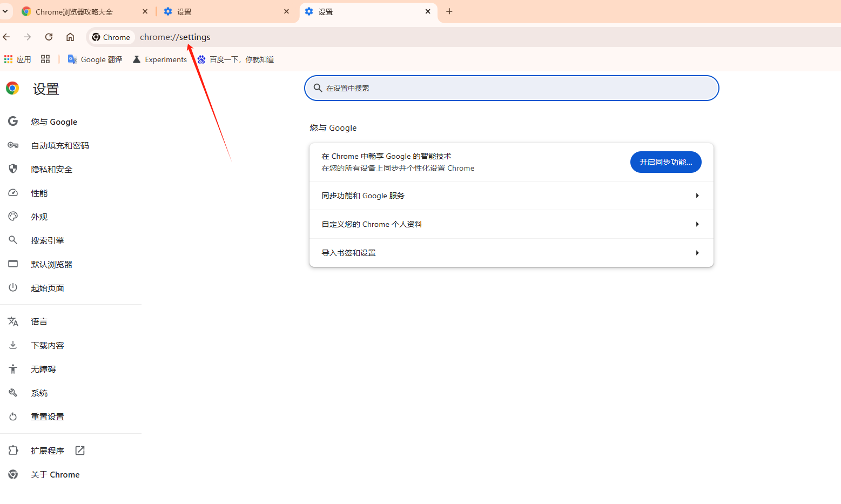Click the magnifier icon for 搜索引擎
Viewport: 841px width, 504px height.
13,240
